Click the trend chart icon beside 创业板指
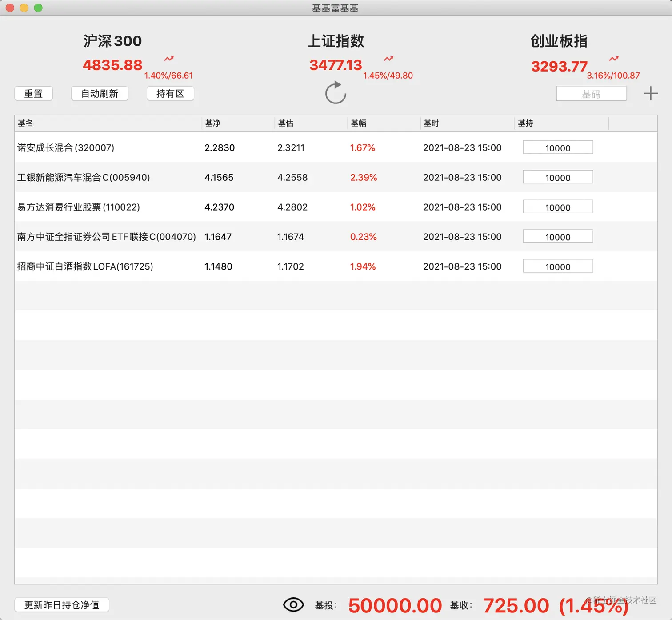This screenshot has width=672, height=620. [x=614, y=58]
